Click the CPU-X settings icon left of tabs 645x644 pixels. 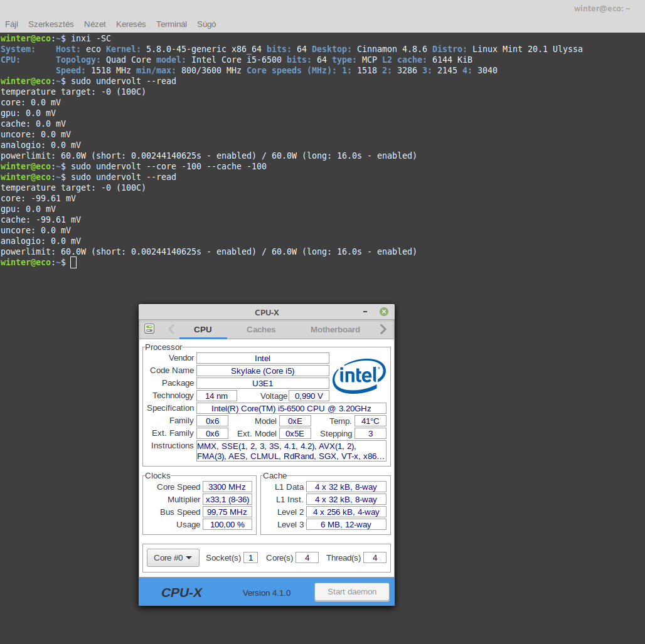point(149,329)
